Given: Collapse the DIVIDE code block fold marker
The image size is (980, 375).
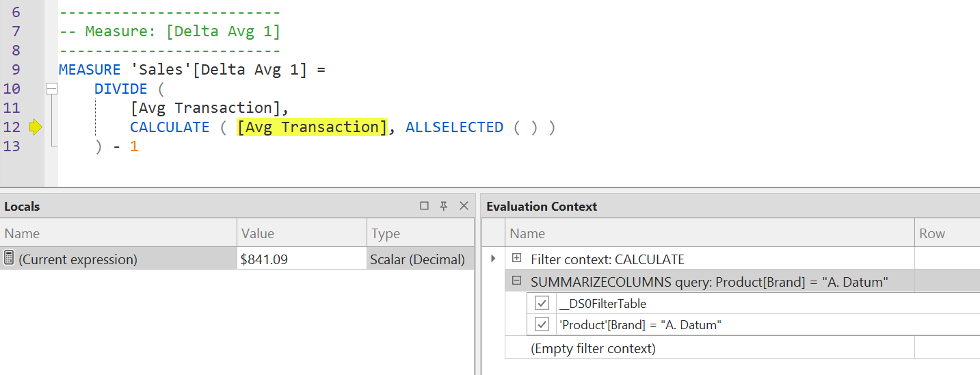Looking at the screenshot, I should point(51,89).
